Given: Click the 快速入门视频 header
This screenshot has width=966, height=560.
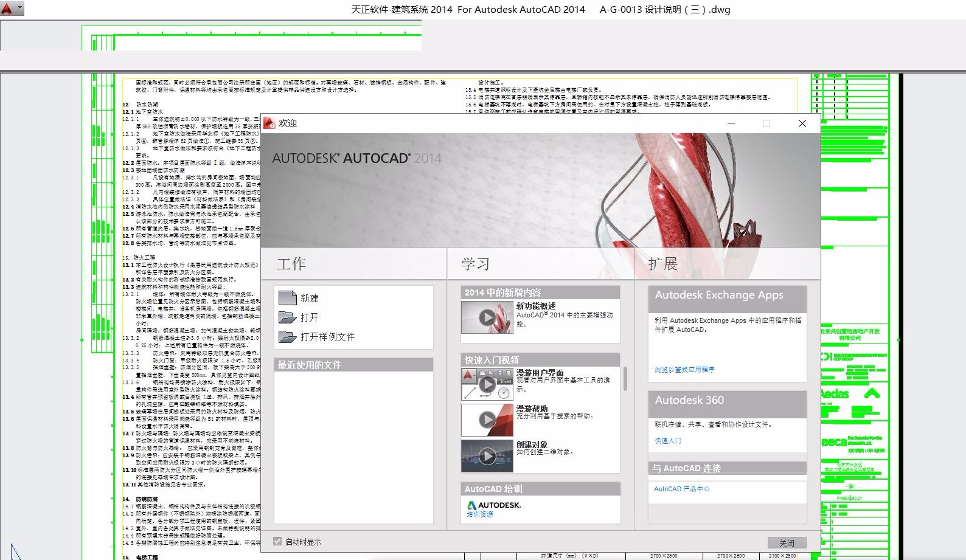Looking at the screenshot, I should pyautogui.click(x=540, y=360).
